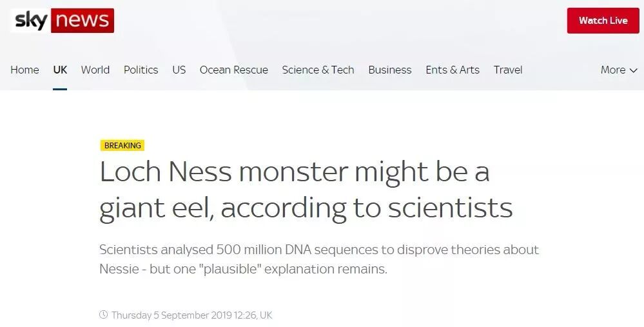Expand the More navigation dropdown
The image size is (644, 327).
tap(618, 70)
